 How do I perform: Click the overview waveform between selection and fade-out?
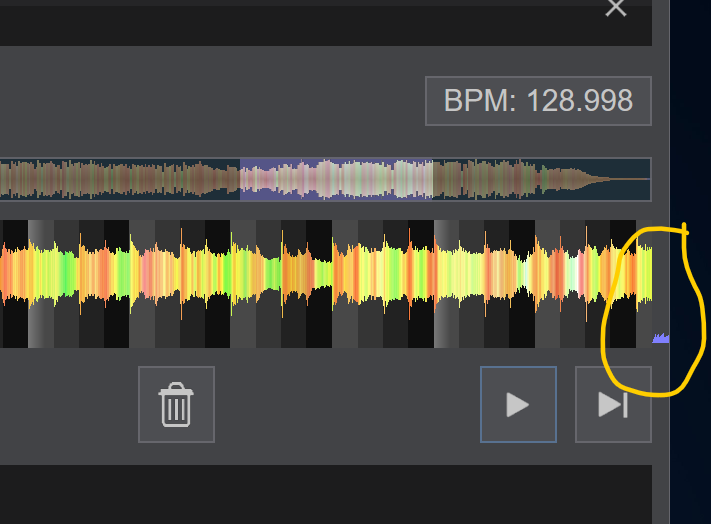500,180
